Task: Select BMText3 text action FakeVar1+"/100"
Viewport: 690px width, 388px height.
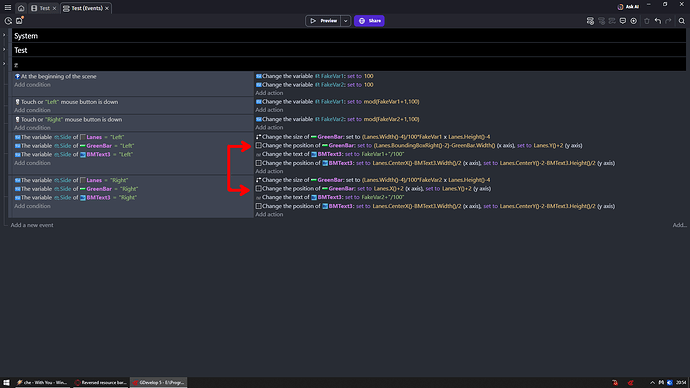Action: point(330,154)
